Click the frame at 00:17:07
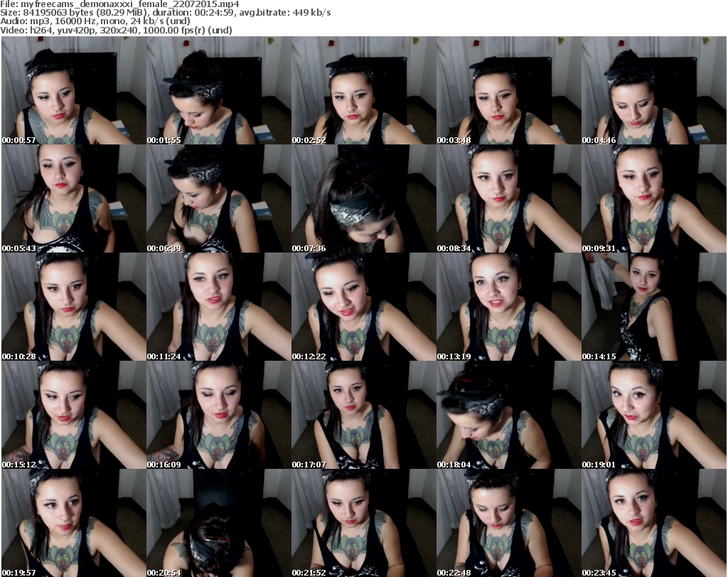This screenshot has height=577, width=728. point(363,415)
